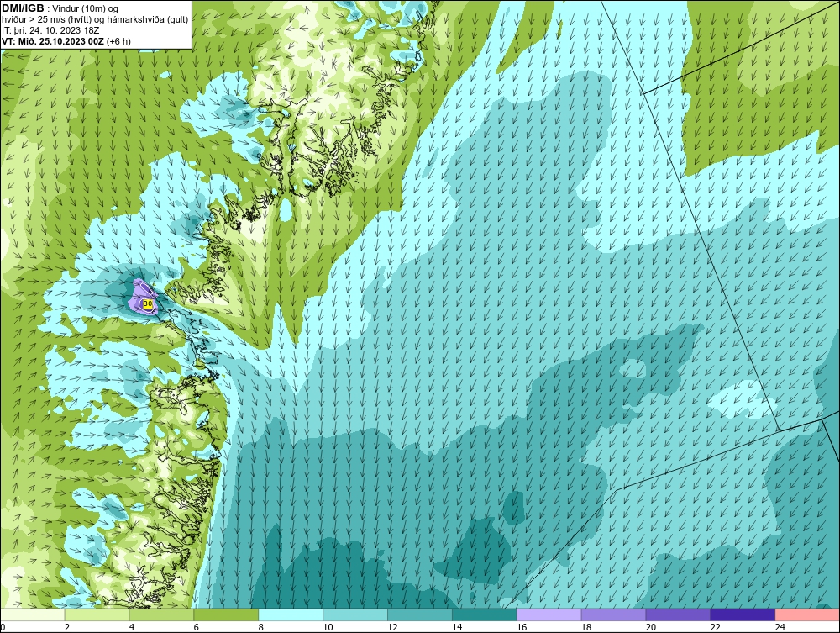Click the legend label 12
The height and width of the screenshot is (633, 840).
click(392, 627)
